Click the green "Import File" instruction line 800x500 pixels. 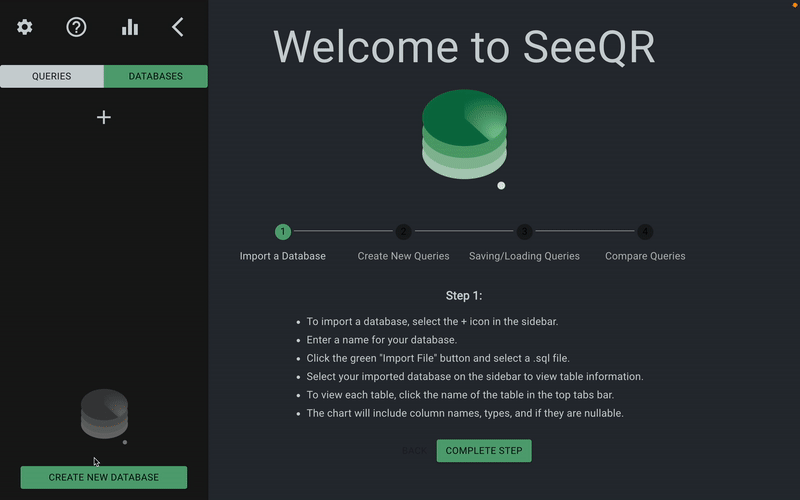click(x=438, y=358)
